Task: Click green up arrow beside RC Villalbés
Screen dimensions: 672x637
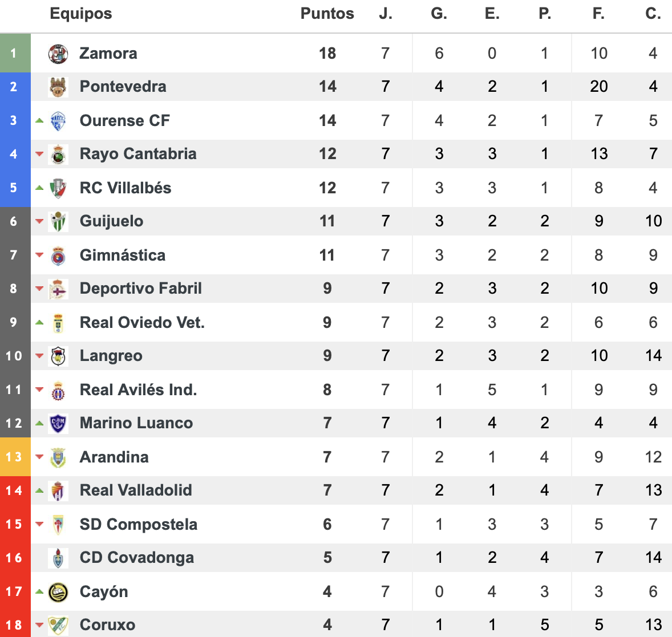Action: coord(39,188)
